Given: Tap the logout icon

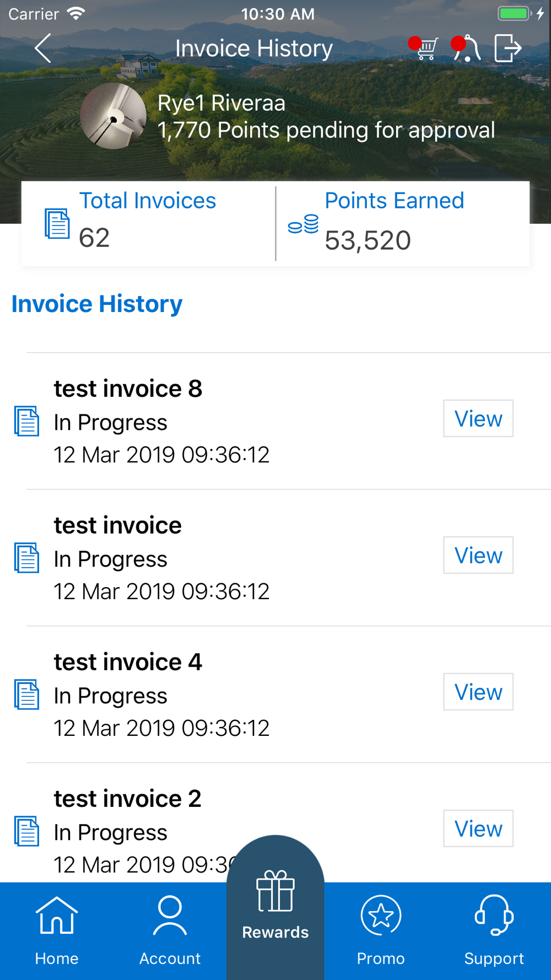Looking at the screenshot, I should 507,48.
